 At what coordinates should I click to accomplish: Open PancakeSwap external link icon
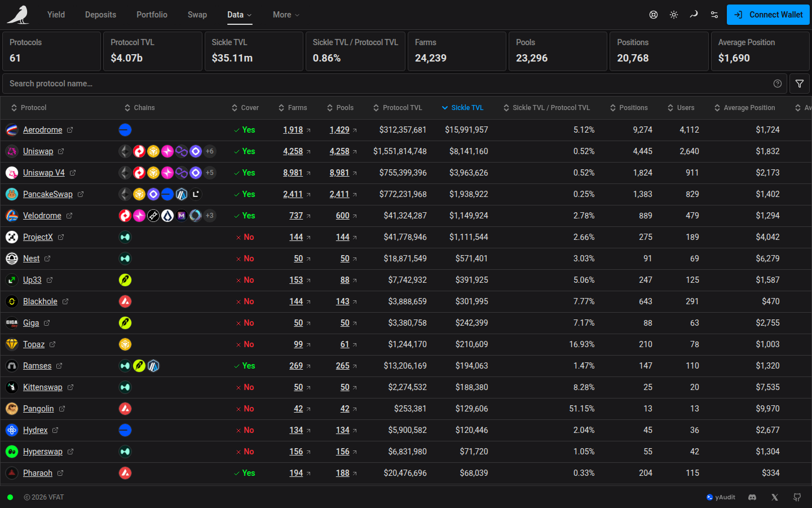(81, 194)
